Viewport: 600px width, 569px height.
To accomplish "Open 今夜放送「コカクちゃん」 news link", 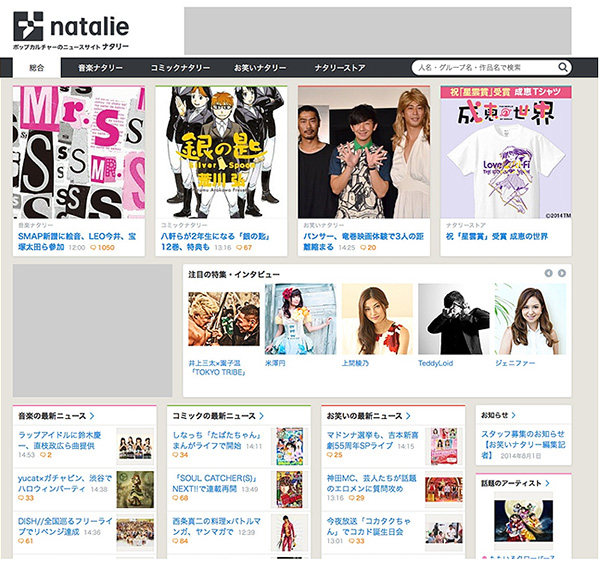I will click(x=369, y=526).
